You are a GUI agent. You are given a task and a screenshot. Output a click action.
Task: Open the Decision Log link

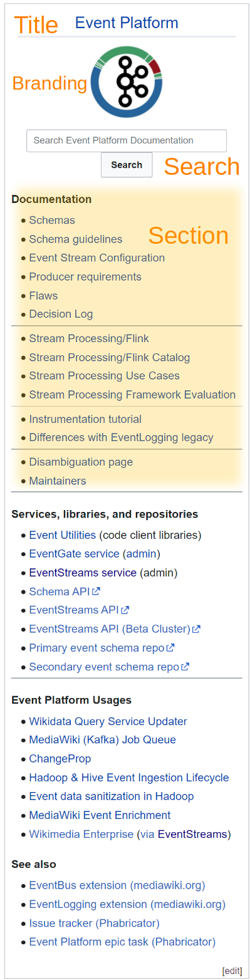pos(61,315)
